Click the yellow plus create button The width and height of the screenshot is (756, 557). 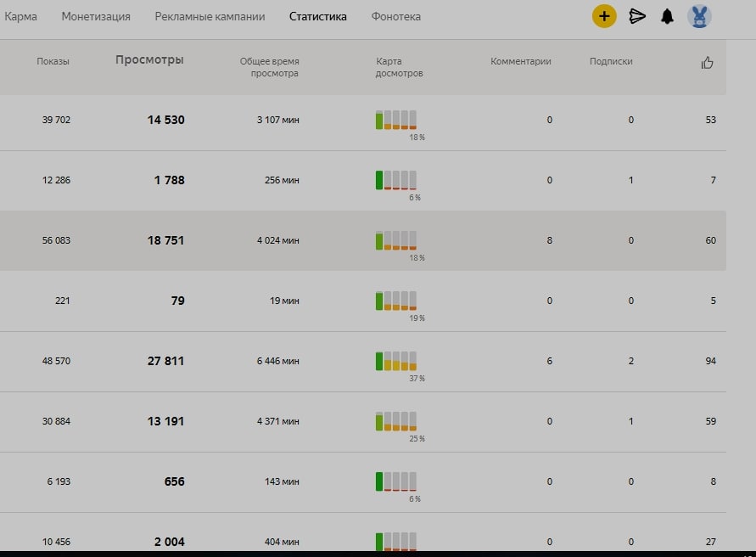click(x=604, y=16)
